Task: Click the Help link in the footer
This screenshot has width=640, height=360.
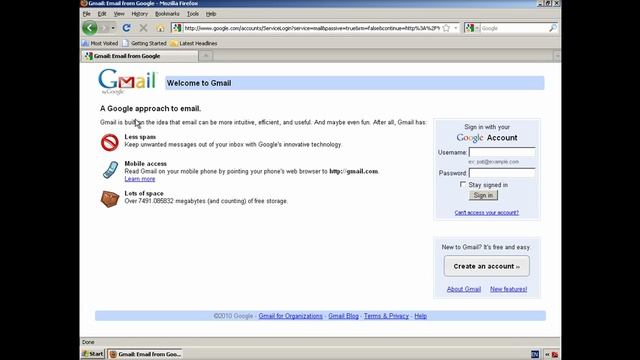Action: [420, 316]
